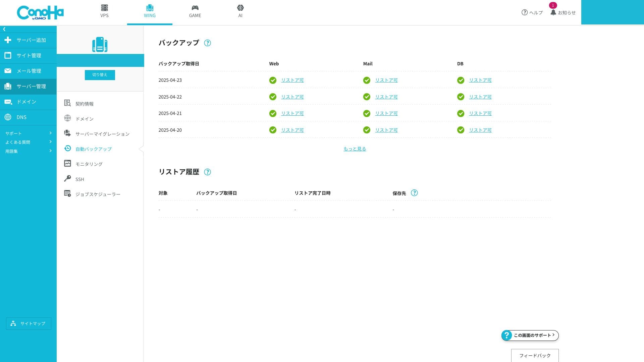Click the help icon beside バックアップ heading
The image size is (644, 362).
coord(207,43)
